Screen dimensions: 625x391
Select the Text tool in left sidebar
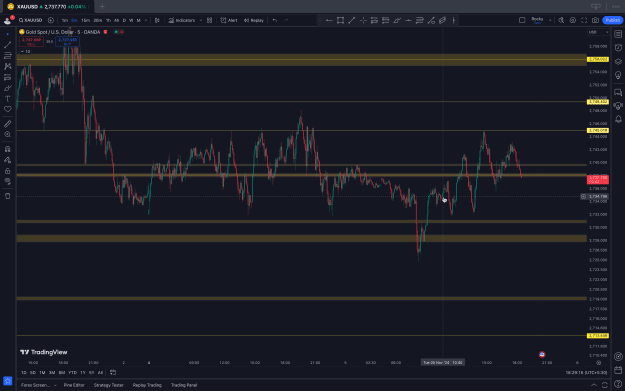(8, 98)
